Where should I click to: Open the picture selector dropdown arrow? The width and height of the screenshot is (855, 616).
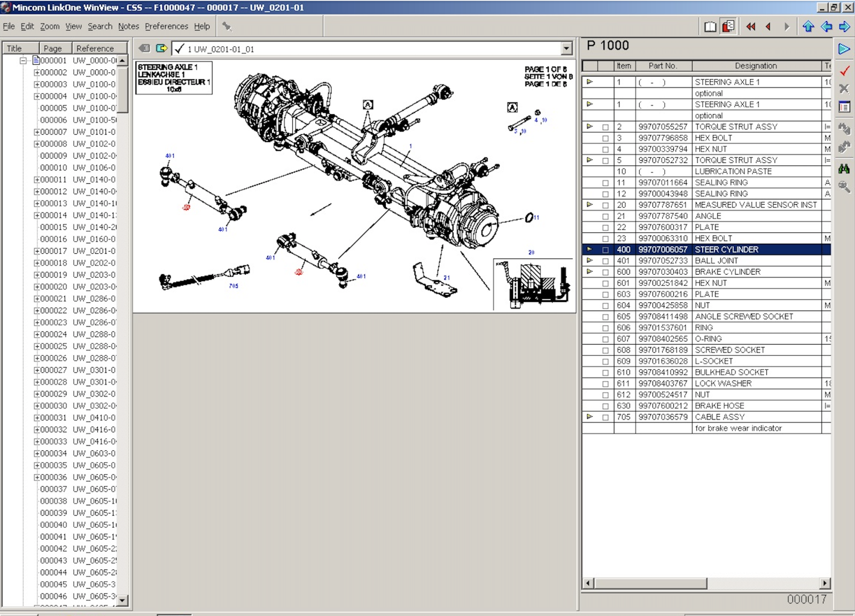point(566,49)
